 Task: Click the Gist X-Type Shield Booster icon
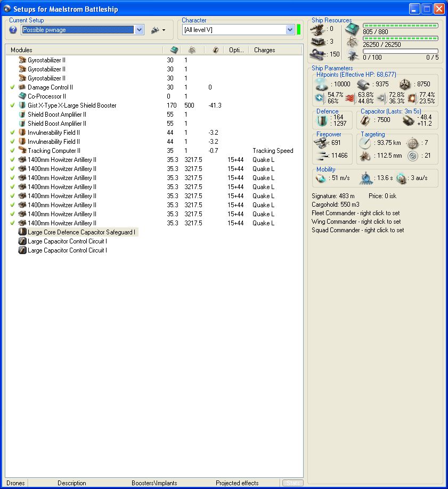point(22,105)
